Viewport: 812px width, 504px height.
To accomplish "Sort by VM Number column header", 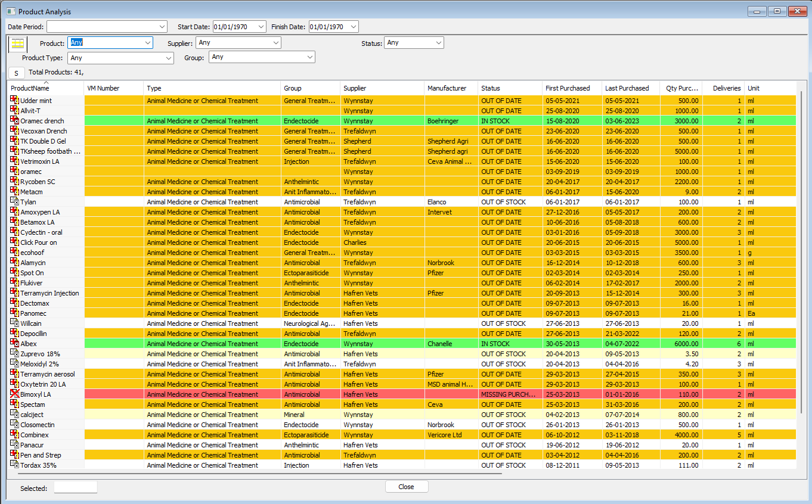I will [x=114, y=88].
